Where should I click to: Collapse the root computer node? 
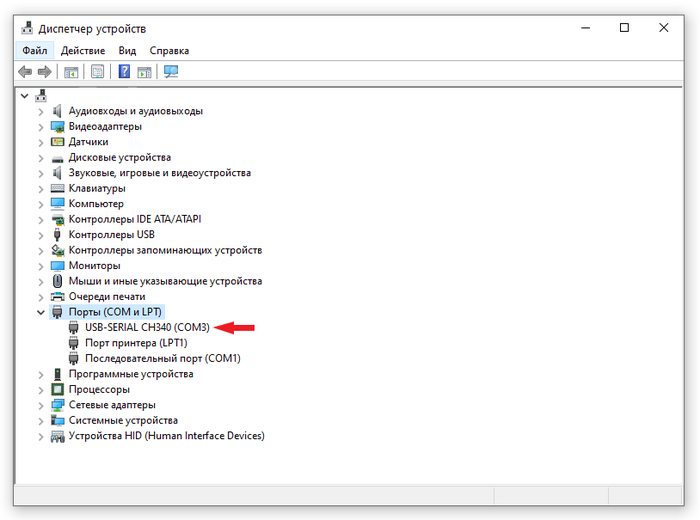click(25, 96)
